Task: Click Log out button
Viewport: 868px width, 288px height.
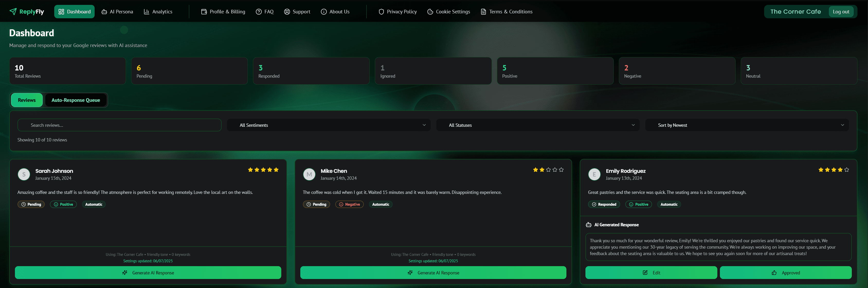Action: [x=841, y=12]
